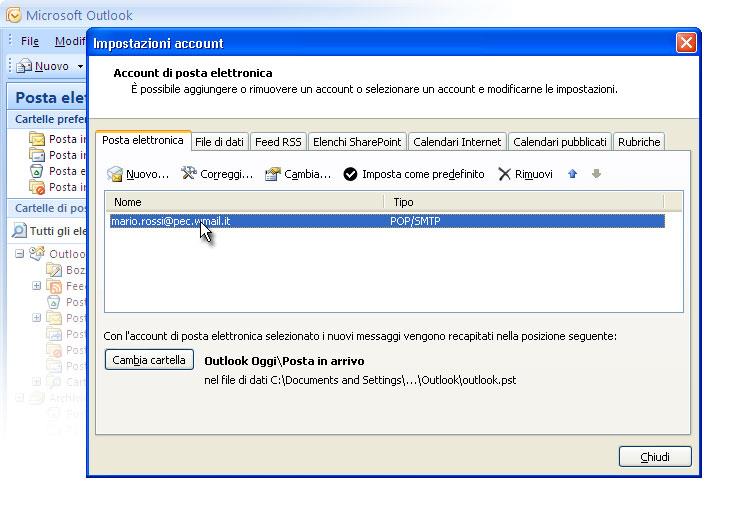Open the File menu in Outlook
The height and width of the screenshot is (505, 738).
pyautogui.click(x=30, y=41)
